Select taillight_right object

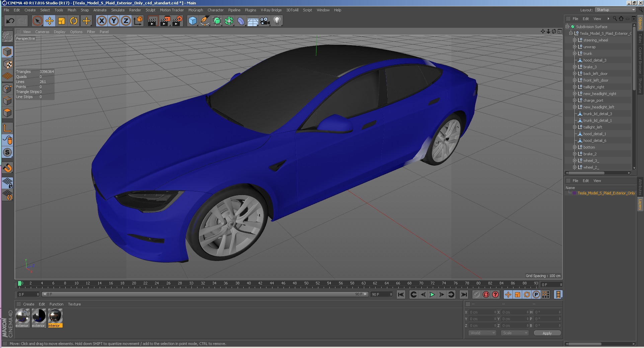(x=593, y=87)
